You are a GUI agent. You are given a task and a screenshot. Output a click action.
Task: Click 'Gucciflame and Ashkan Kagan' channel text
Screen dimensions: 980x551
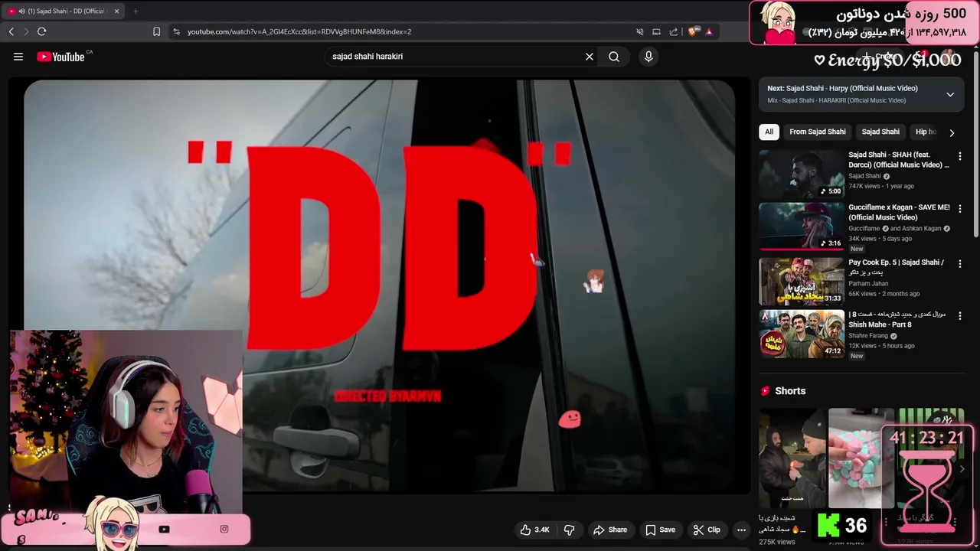coord(895,228)
